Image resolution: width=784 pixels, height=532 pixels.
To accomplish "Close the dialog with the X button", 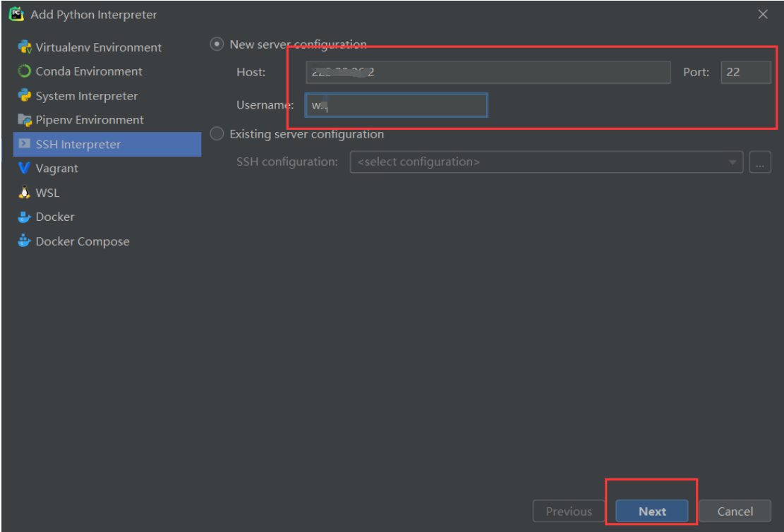I will pyautogui.click(x=763, y=14).
